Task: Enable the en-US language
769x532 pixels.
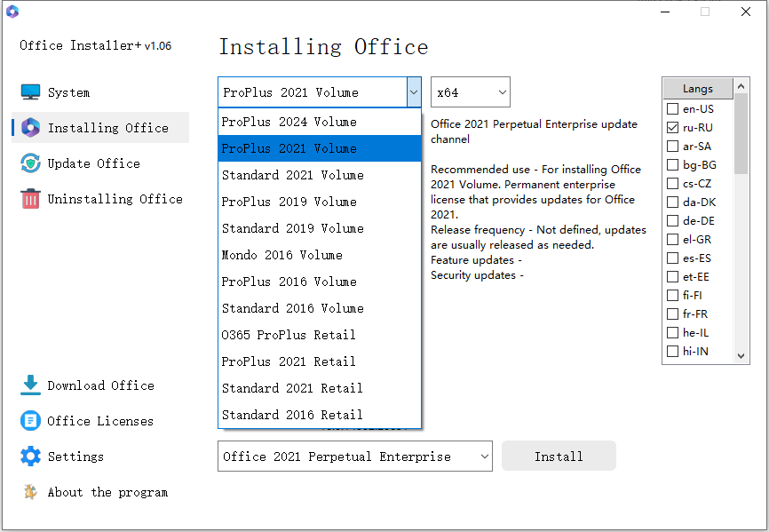Action: tap(672, 107)
